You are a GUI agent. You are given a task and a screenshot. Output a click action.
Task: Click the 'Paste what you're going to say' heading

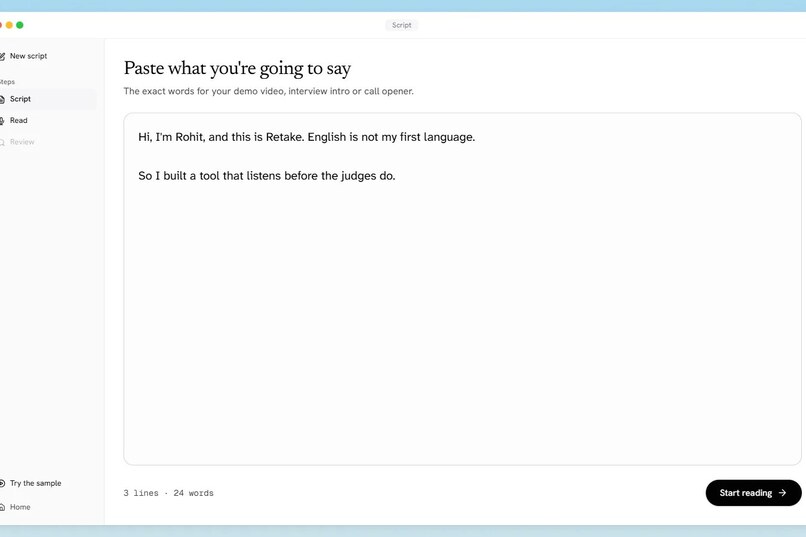(237, 68)
